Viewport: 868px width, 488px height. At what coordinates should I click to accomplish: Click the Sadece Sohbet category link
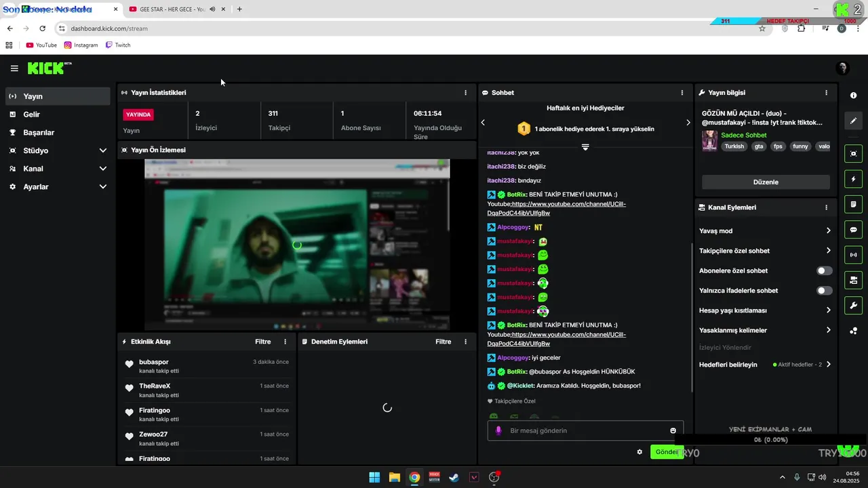point(744,136)
